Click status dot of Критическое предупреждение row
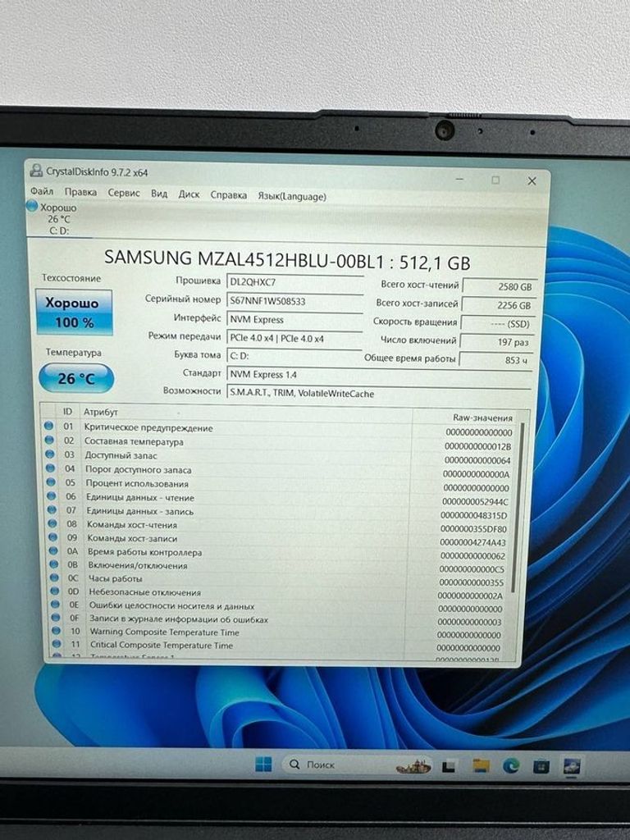 point(48,426)
